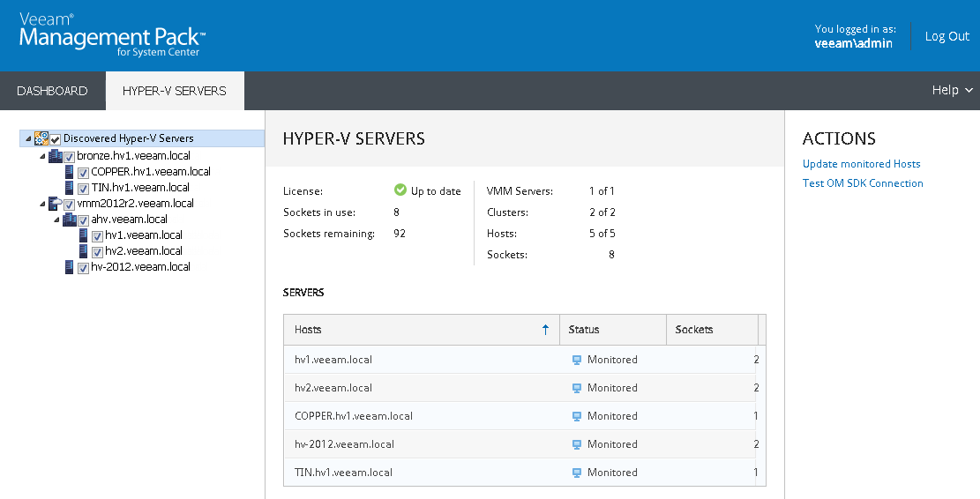Click the veeam\admin username text
This screenshot has height=499, width=980.
point(853,43)
